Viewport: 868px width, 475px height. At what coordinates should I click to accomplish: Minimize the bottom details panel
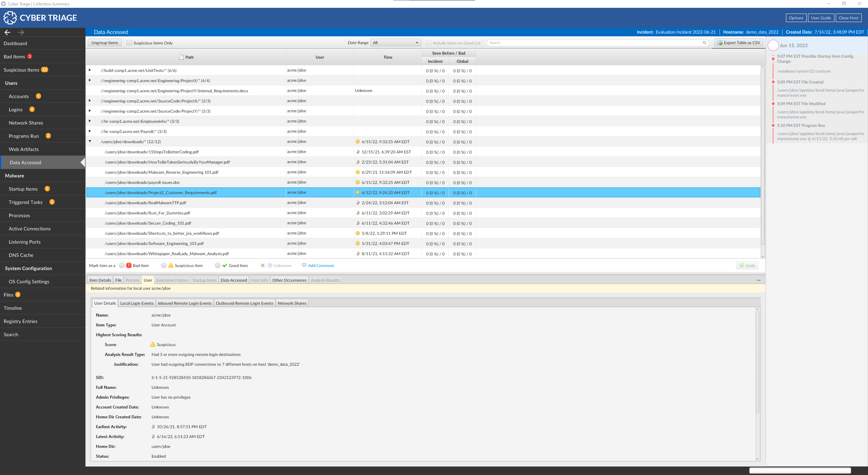(x=758, y=280)
